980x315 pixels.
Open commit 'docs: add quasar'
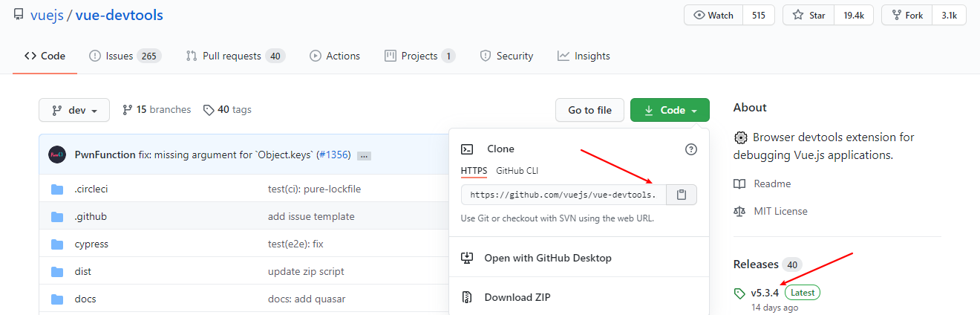(x=307, y=299)
